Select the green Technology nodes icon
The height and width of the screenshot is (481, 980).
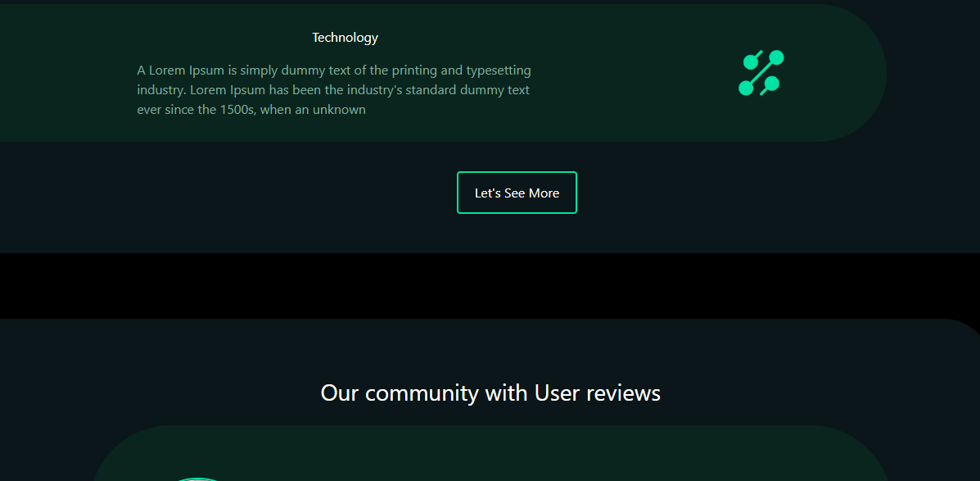click(x=761, y=73)
